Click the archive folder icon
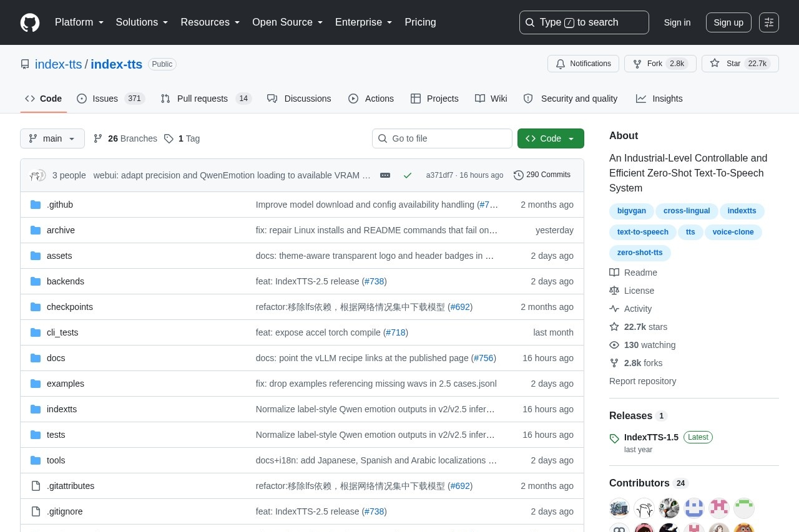Viewport: 799px width, 532px height. [x=36, y=230]
